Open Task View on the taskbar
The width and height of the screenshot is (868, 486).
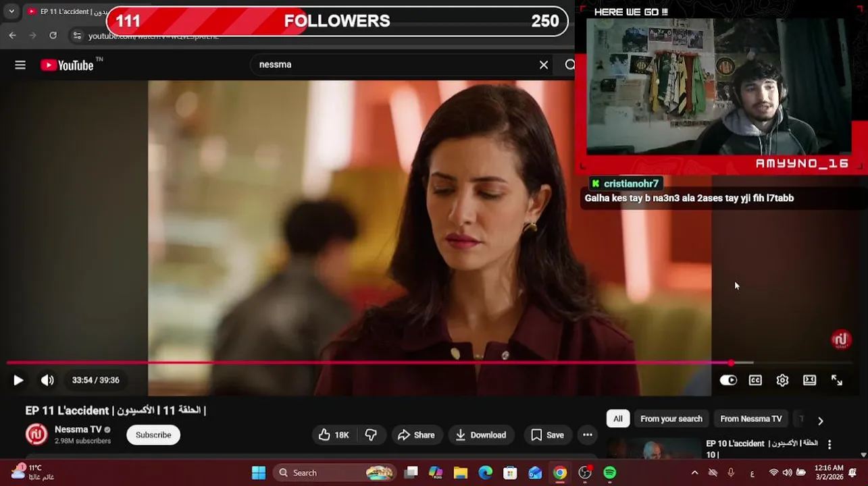pyautogui.click(x=411, y=473)
